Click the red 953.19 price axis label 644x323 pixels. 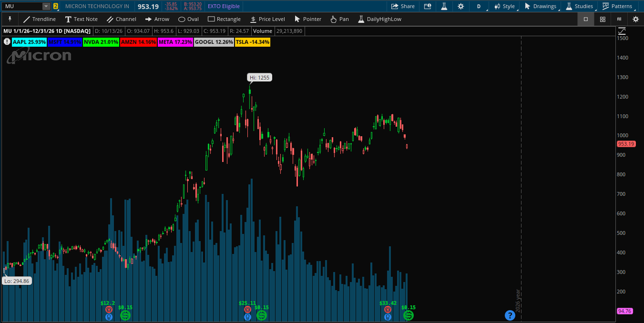pos(626,144)
